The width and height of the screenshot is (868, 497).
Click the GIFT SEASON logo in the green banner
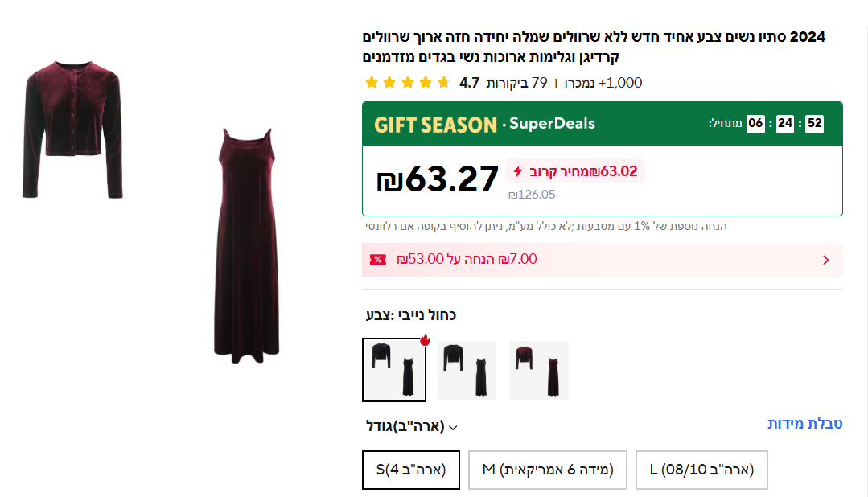pyautogui.click(x=435, y=125)
